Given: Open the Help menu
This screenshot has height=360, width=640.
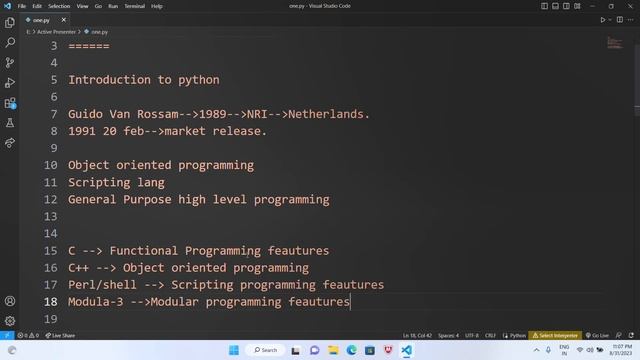Looking at the screenshot, I should click(x=157, y=6).
